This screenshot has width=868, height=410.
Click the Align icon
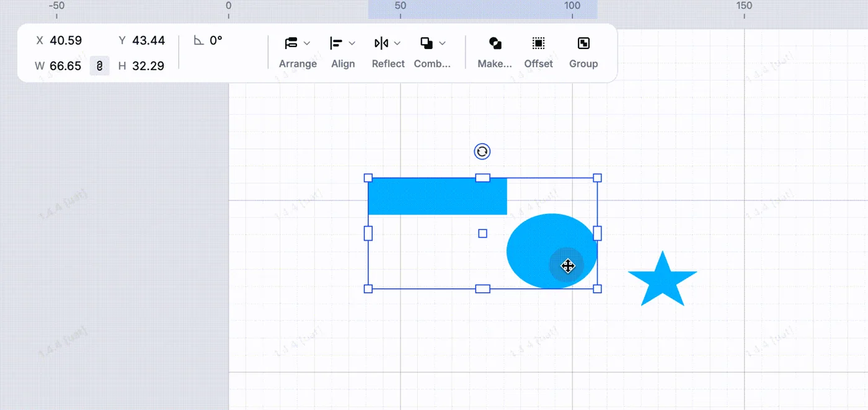[x=336, y=43]
